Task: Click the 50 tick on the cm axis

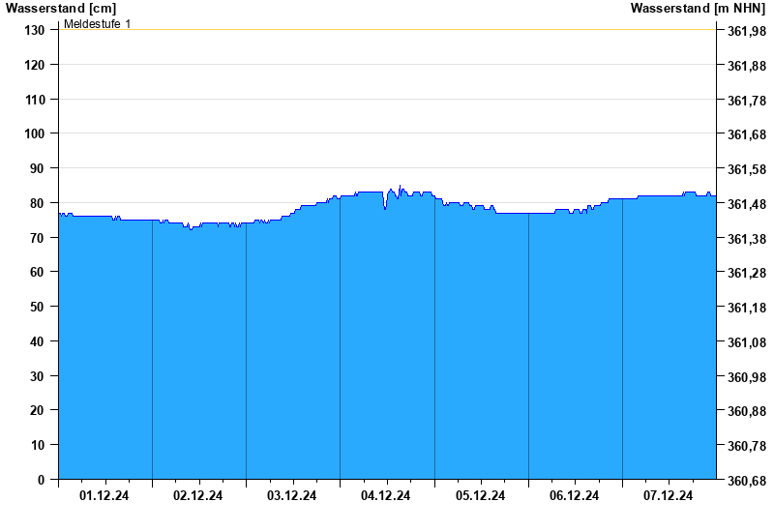Action: click(39, 307)
